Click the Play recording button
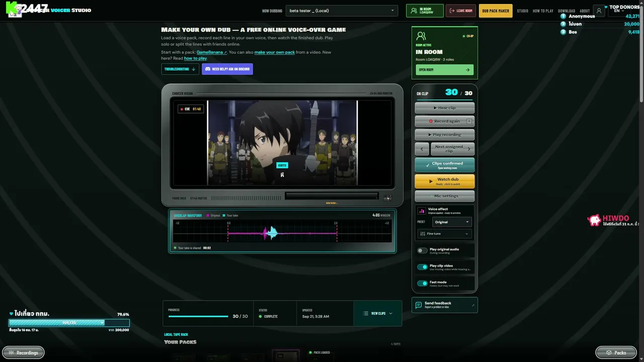This screenshot has height=362, width=644. [444, 135]
